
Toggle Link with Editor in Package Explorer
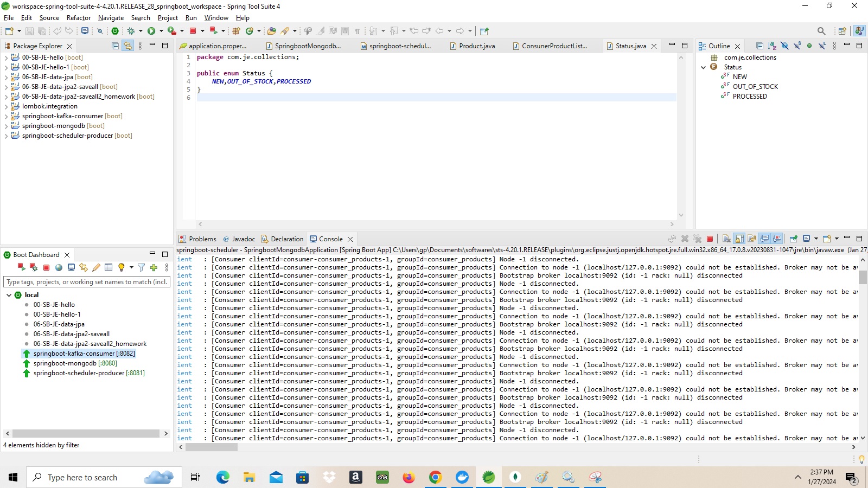(x=128, y=46)
